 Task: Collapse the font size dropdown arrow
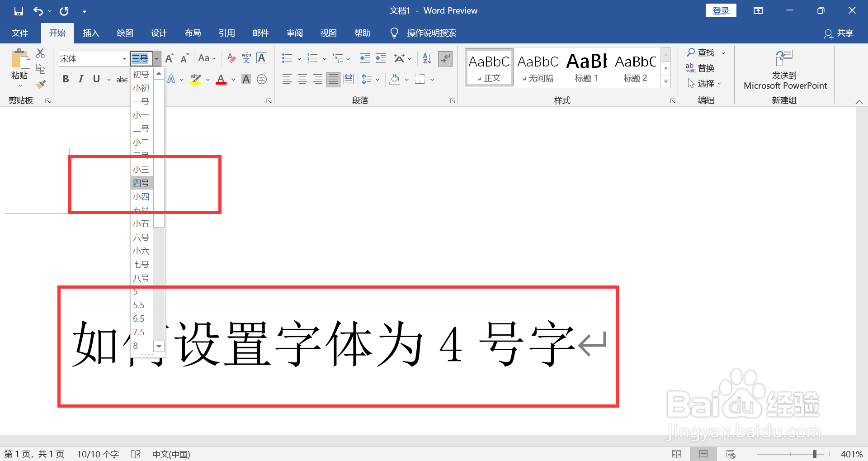coord(156,58)
